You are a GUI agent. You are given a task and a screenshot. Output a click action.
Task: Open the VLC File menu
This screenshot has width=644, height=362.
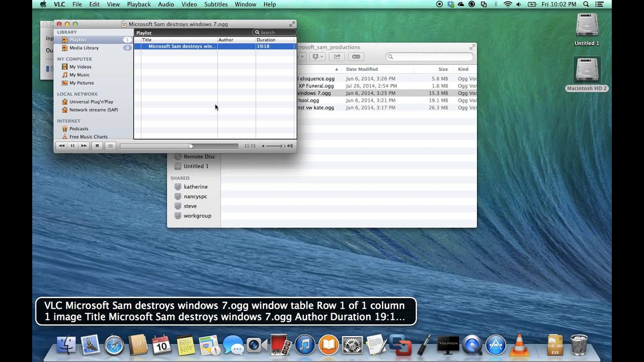77,4
